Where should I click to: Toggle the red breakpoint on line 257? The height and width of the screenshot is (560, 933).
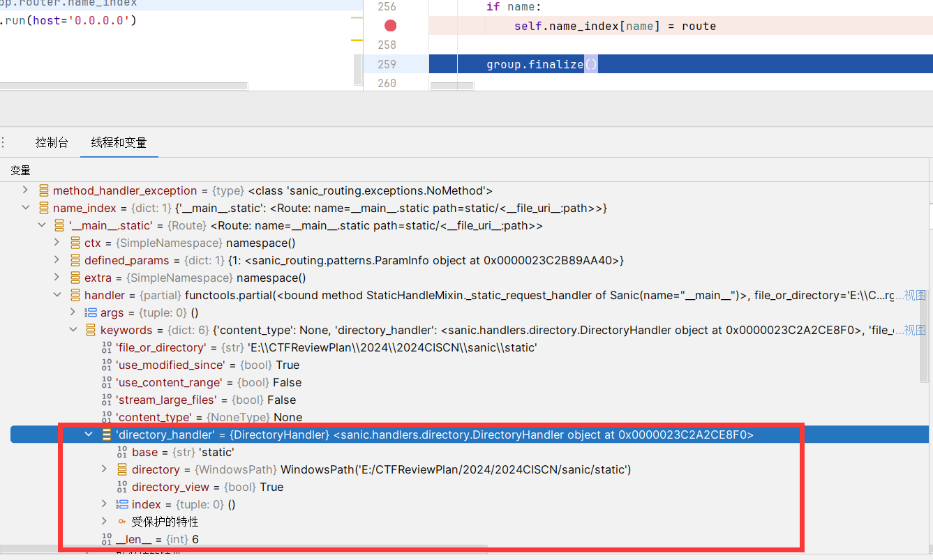(391, 26)
